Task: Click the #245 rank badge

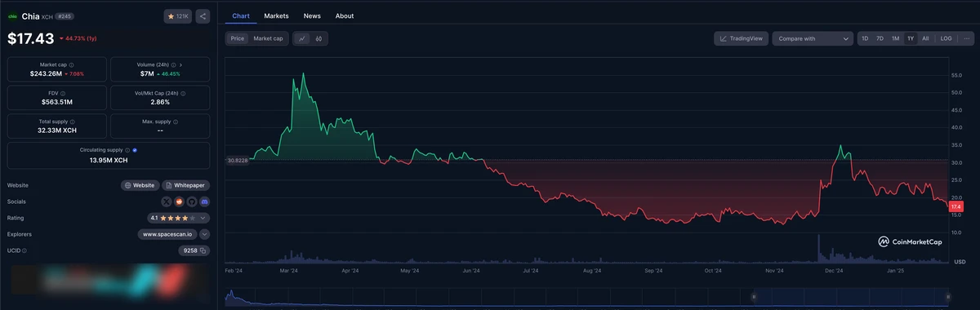Action: click(x=65, y=16)
